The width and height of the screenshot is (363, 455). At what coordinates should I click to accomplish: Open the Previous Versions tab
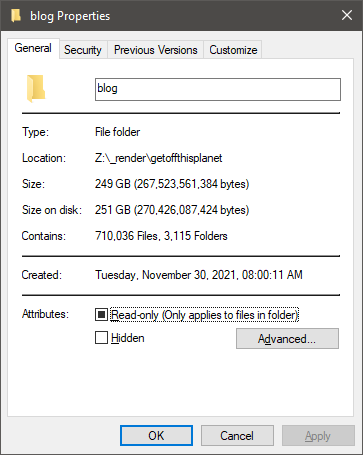click(x=156, y=50)
